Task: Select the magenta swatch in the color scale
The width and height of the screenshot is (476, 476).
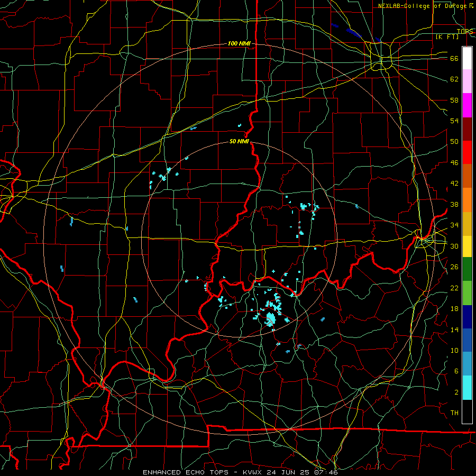Action: 467,105
